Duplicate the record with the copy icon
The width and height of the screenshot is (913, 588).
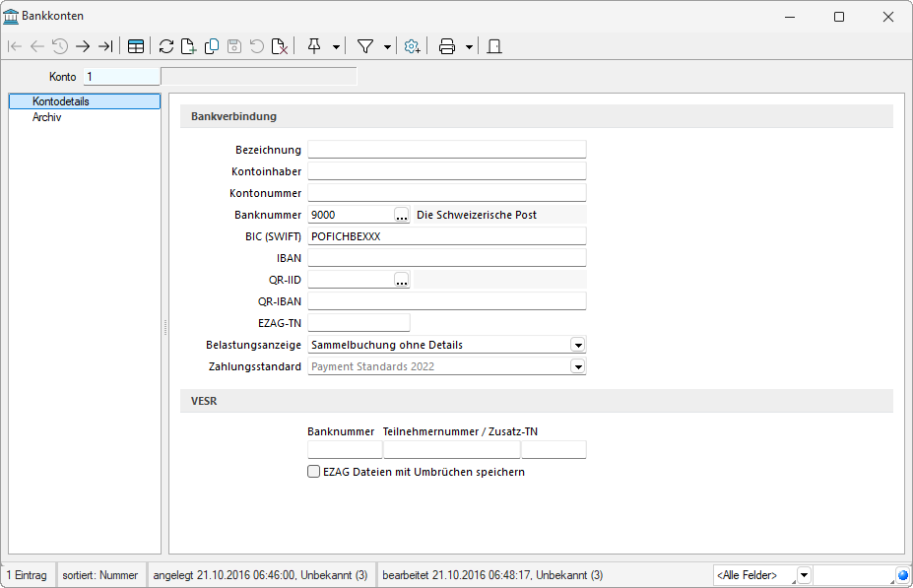coord(211,46)
